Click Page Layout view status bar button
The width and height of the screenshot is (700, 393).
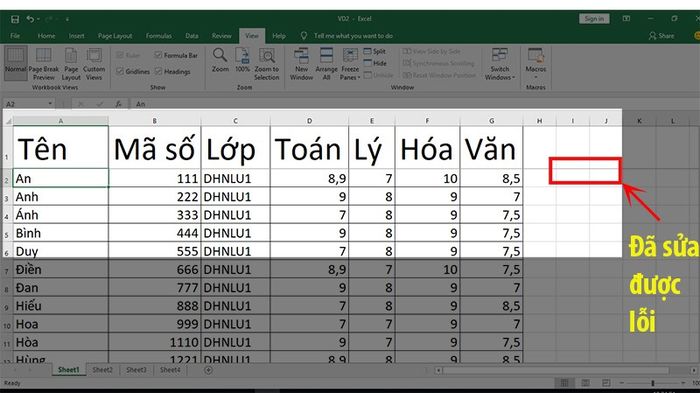point(585,383)
